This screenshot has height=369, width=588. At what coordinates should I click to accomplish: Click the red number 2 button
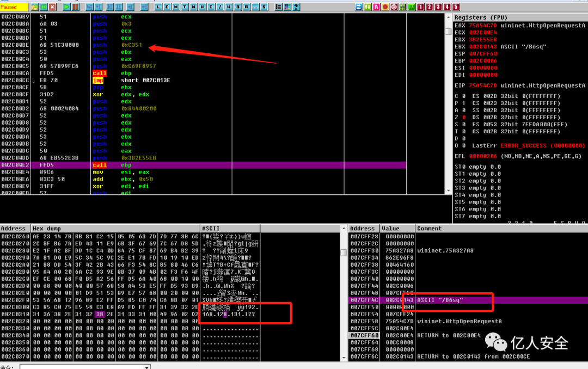[x=430, y=7]
